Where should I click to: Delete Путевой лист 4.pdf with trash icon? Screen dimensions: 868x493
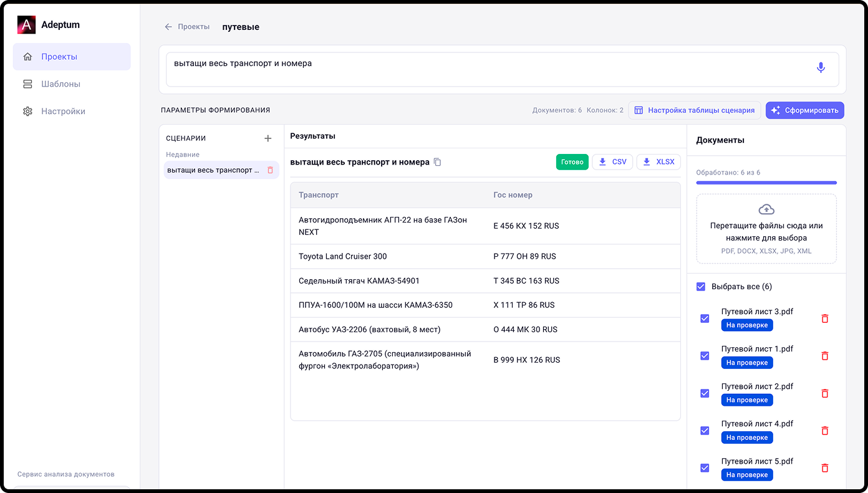click(825, 431)
